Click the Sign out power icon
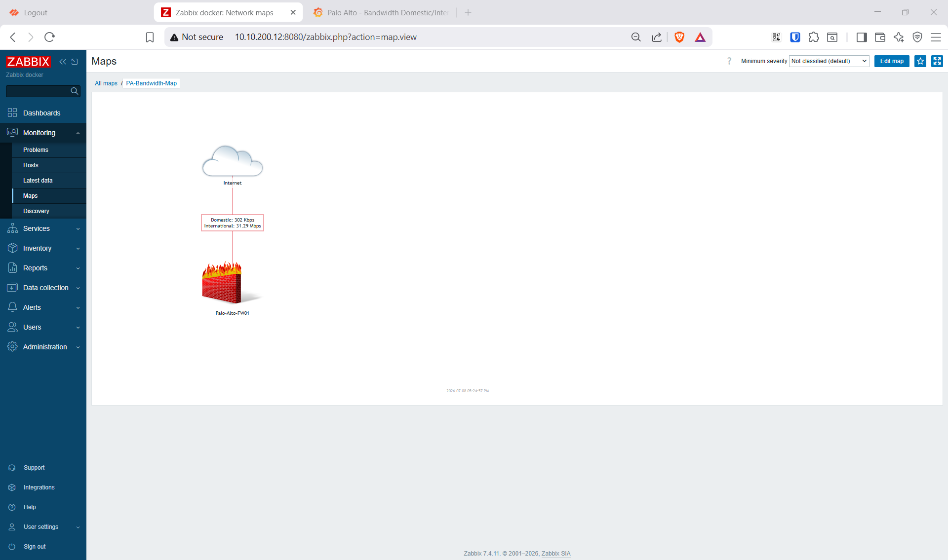The image size is (948, 560). tap(12, 547)
